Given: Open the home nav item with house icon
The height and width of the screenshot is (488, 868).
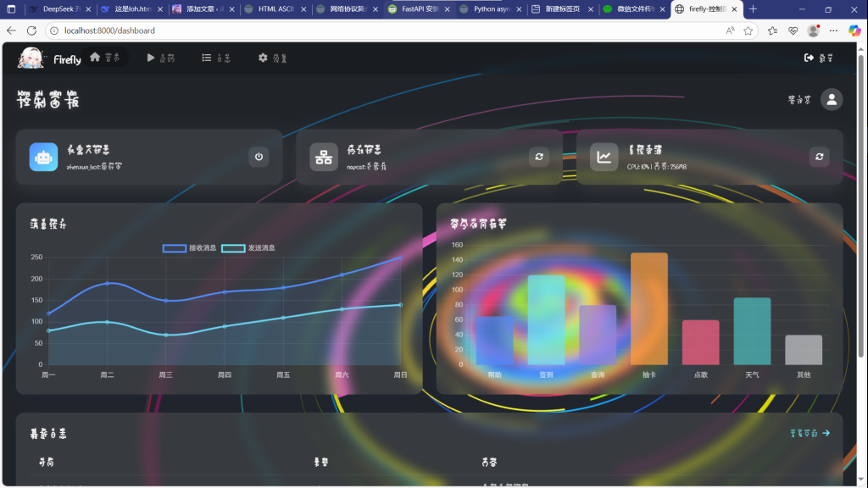Looking at the screenshot, I should click(x=104, y=58).
